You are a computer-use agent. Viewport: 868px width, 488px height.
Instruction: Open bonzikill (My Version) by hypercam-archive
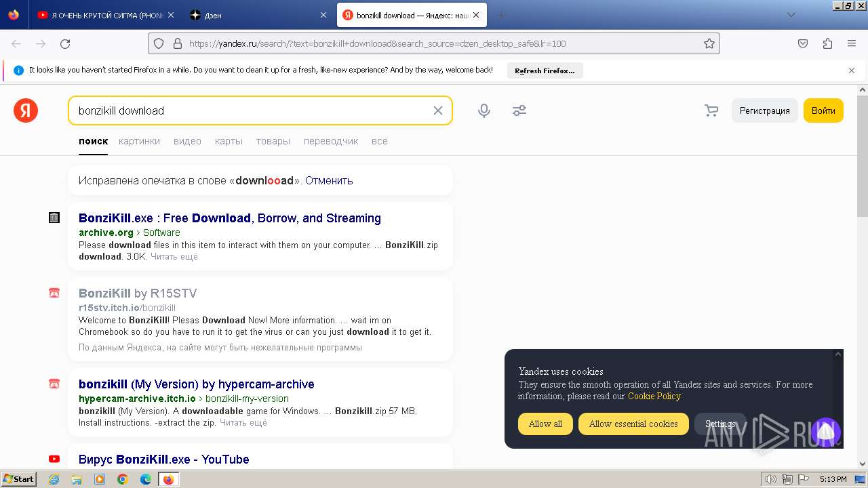[197, 384]
